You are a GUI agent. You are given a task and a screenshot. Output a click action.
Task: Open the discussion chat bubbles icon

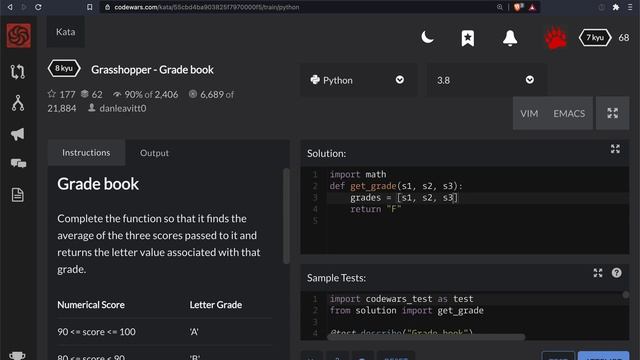click(18, 164)
